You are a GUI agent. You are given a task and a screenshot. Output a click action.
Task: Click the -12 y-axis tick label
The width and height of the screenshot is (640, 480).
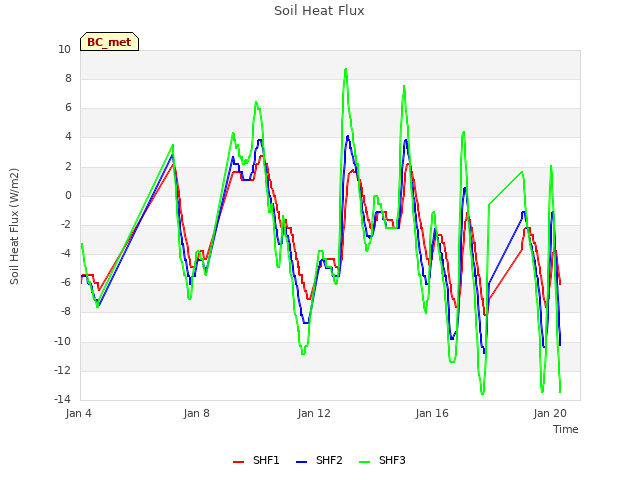tap(63, 370)
